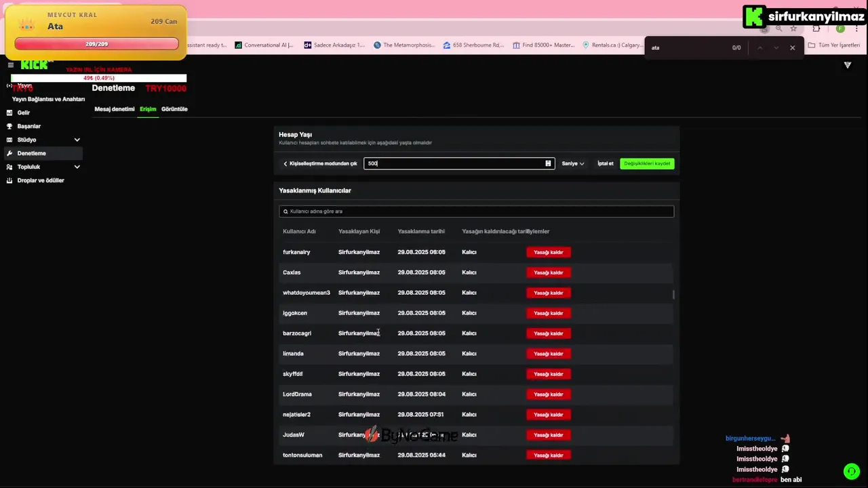
Task: Open the Conversational AI bookmark
Action: [264, 45]
